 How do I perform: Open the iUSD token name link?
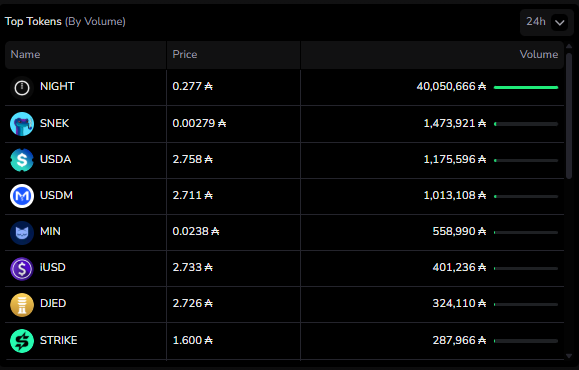pos(52,267)
